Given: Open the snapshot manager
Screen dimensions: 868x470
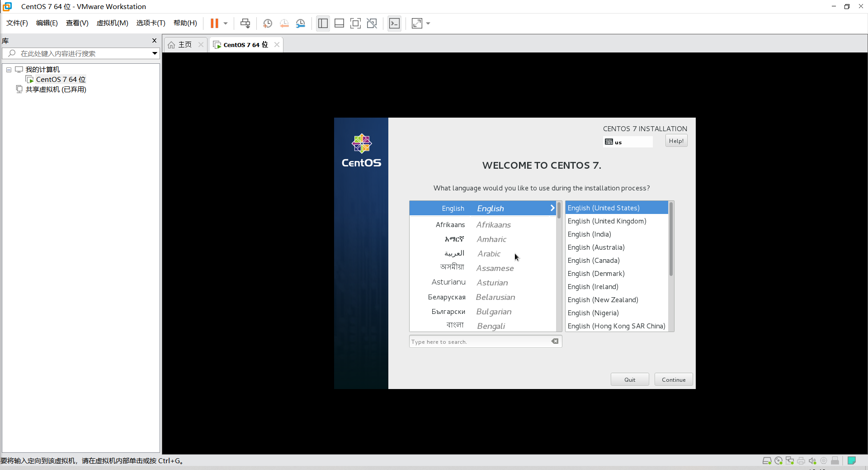Looking at the screenshot, I should pos(300,23).
